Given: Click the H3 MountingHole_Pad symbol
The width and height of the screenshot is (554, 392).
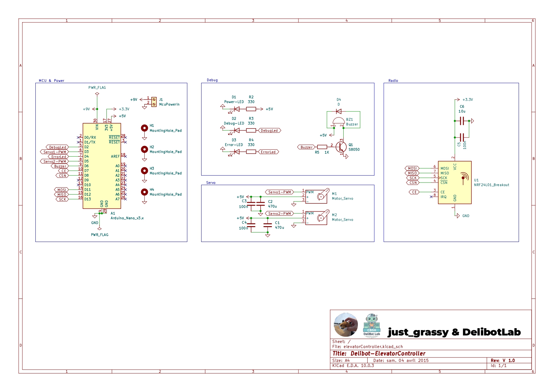Looking at the screenshot, I should pyautogui.click(x=144, y=171).
